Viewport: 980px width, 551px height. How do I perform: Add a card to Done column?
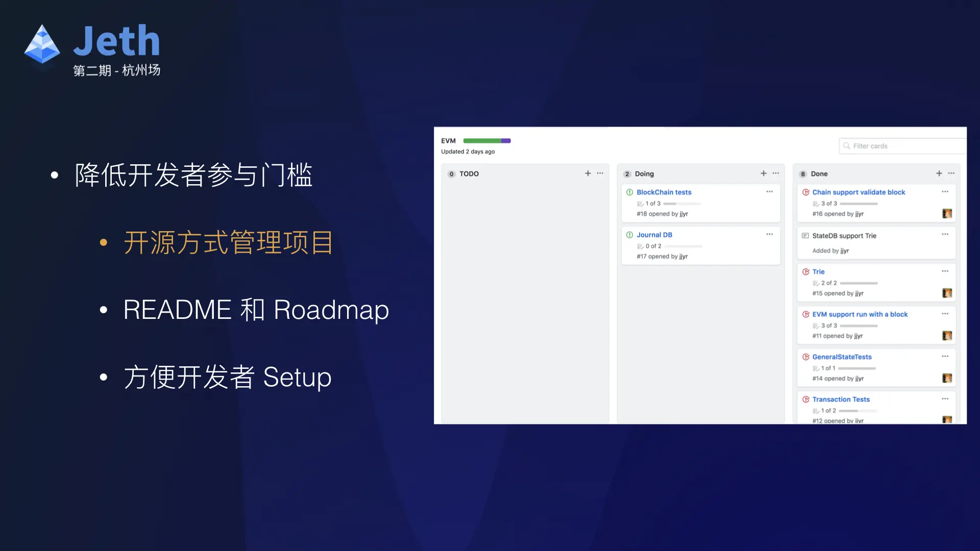click(x=939, y=173)
